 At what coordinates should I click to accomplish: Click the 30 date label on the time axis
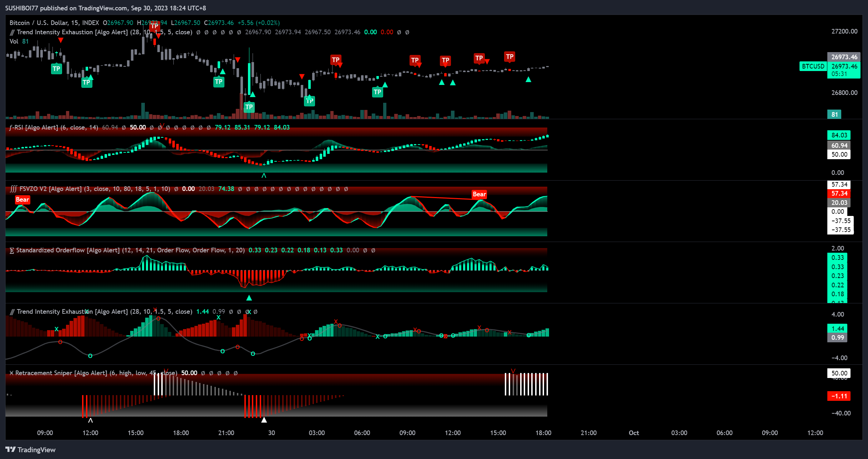pyautogui.click(x=271, y=433)
